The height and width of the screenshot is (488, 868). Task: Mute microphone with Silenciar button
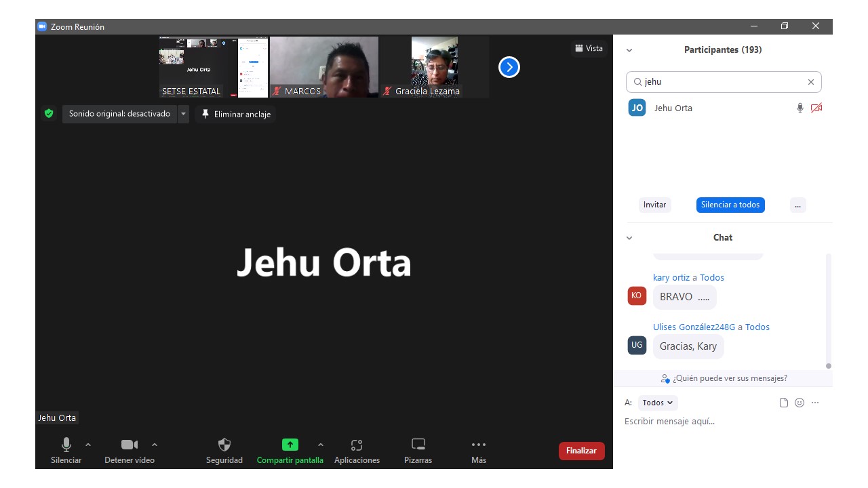tap(66, 451)
